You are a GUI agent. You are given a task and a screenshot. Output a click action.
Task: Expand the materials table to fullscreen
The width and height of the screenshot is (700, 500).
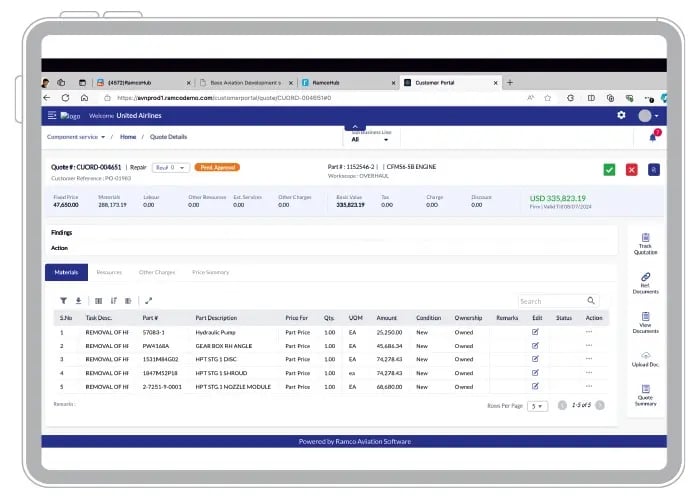[149, 300]
